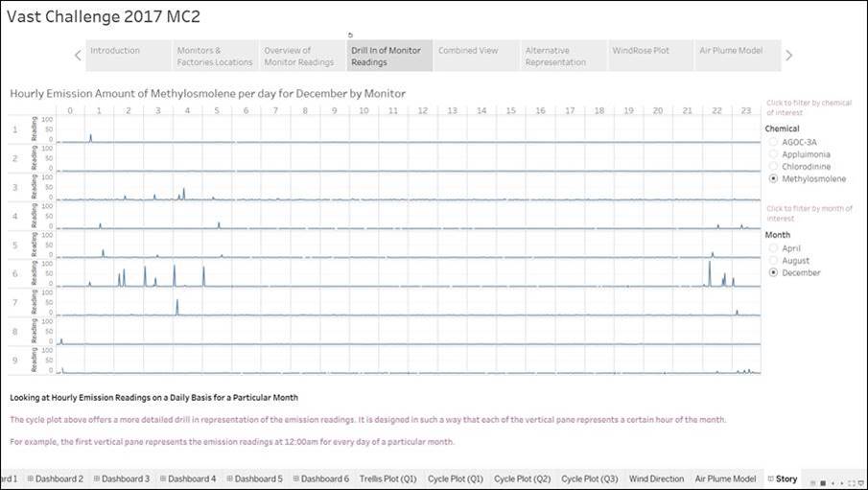Switch to Overview of Monitor Readings
This screenshot has width=868, height=490.
tap(302, 56)
